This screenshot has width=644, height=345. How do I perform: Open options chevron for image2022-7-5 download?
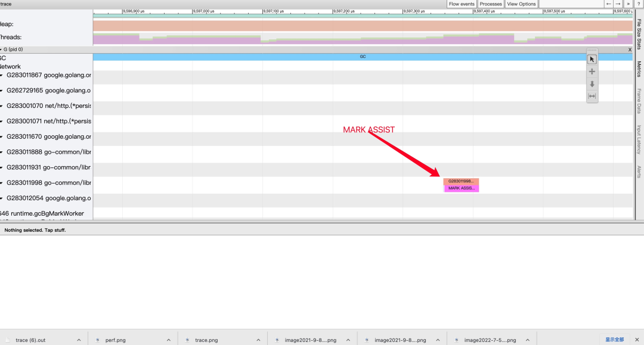coord(527,340)
